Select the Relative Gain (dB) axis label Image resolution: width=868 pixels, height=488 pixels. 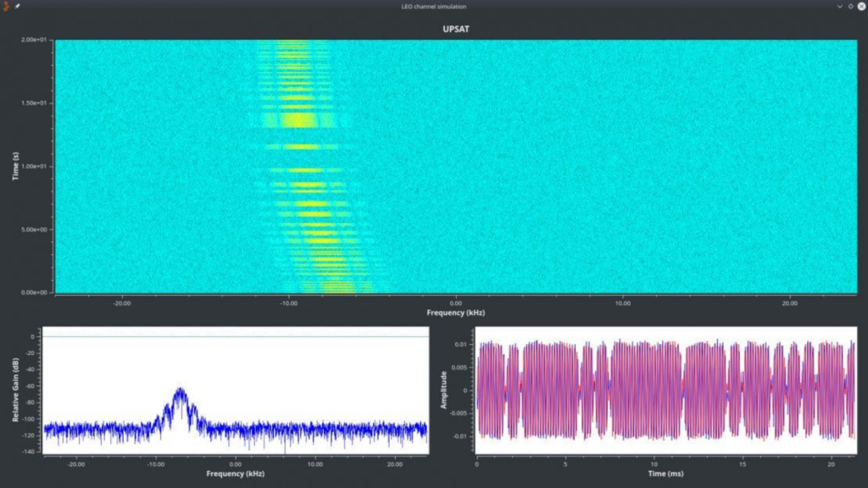[16, 391]
